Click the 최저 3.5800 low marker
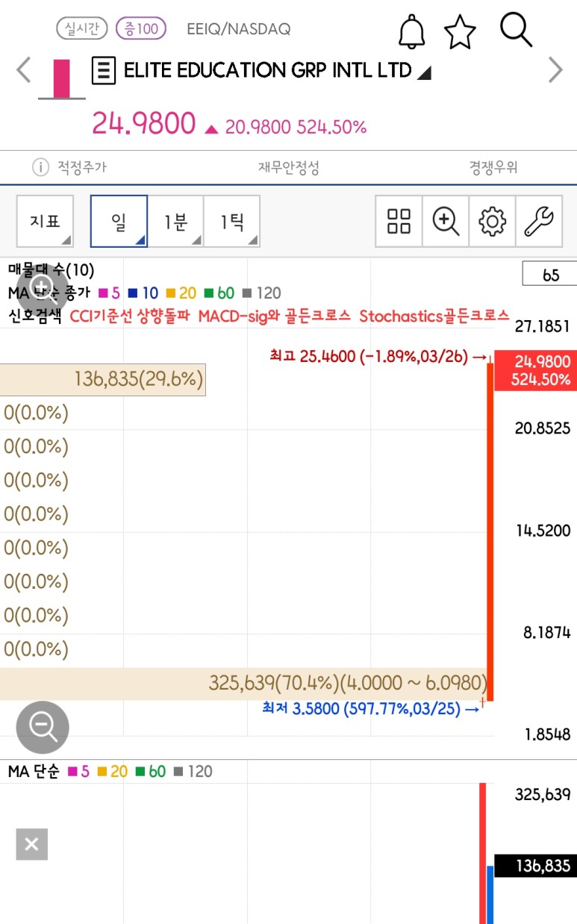Image resolution: width=577 pixels, height=924 pixels. (370, 708)
